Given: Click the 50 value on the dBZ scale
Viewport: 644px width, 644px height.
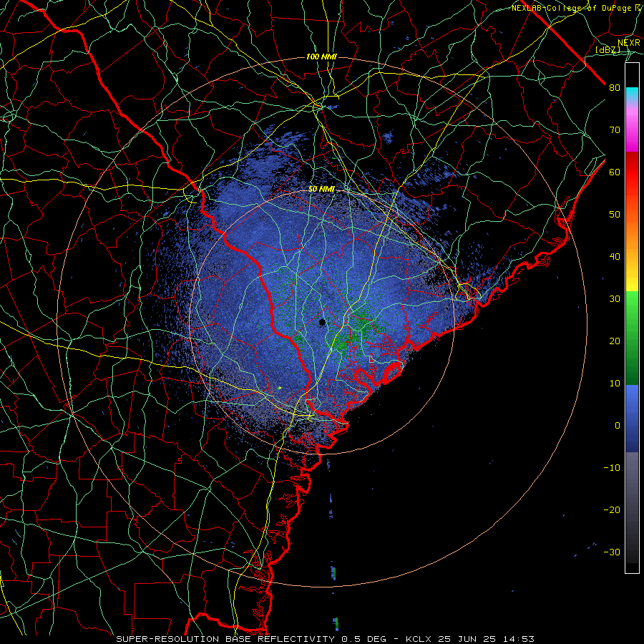Looking at the screenshot, I should 615,215.
